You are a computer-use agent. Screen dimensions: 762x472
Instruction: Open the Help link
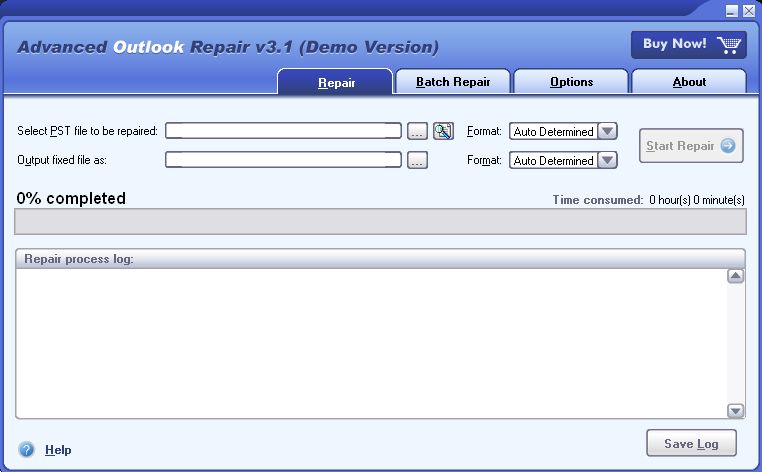coord(58,450)
